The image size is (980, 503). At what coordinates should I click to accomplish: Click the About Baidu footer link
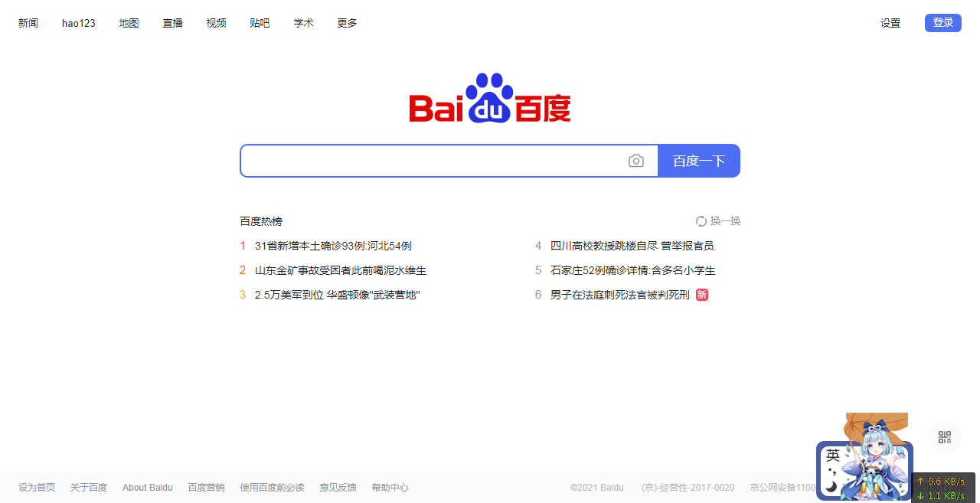(147, 488)
